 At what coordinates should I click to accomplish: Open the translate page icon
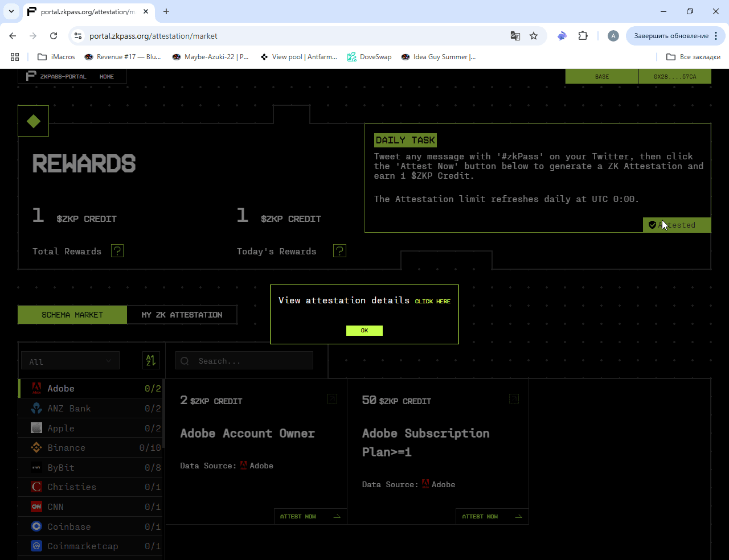(x=515, y=36)
